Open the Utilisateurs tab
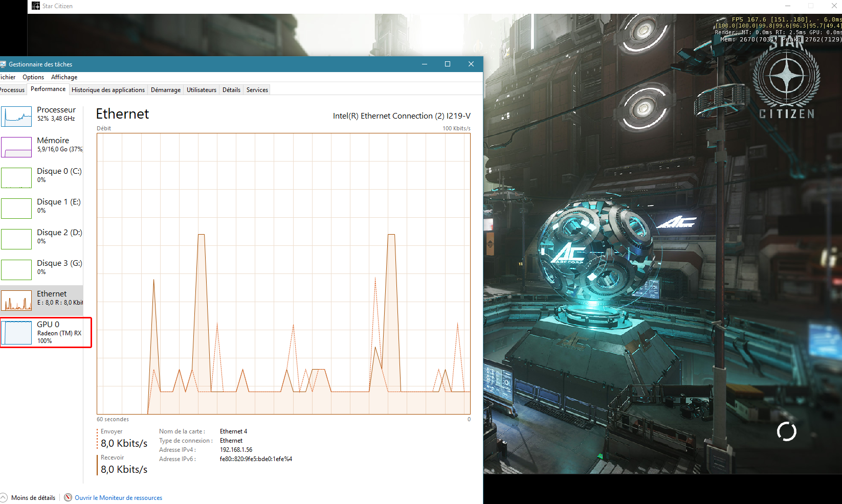 [x=201, y=90]
